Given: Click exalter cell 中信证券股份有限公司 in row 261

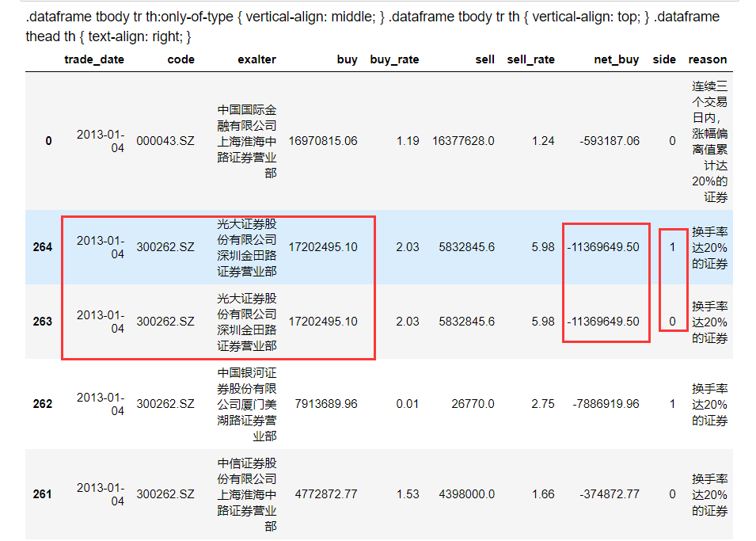Looking at the screenshot, I should 247,495.
